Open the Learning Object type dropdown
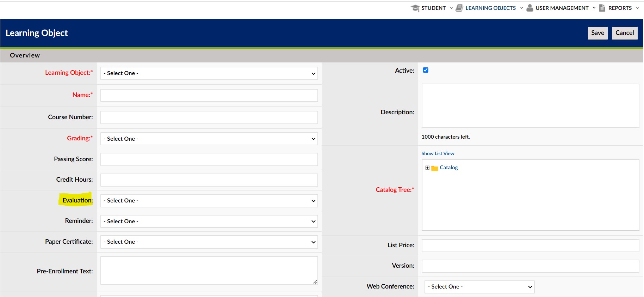The width and height of the screenshot is (644, 297). (209, 73)
